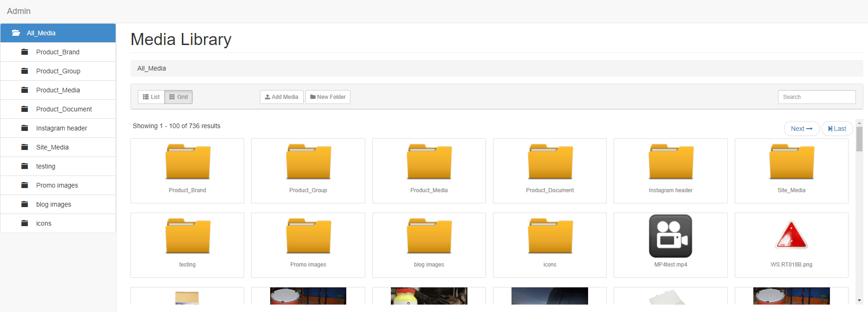
Task: Click folder icon beside Promo images in sidebar
Action: pyautogui.click(x=25, y=185)
